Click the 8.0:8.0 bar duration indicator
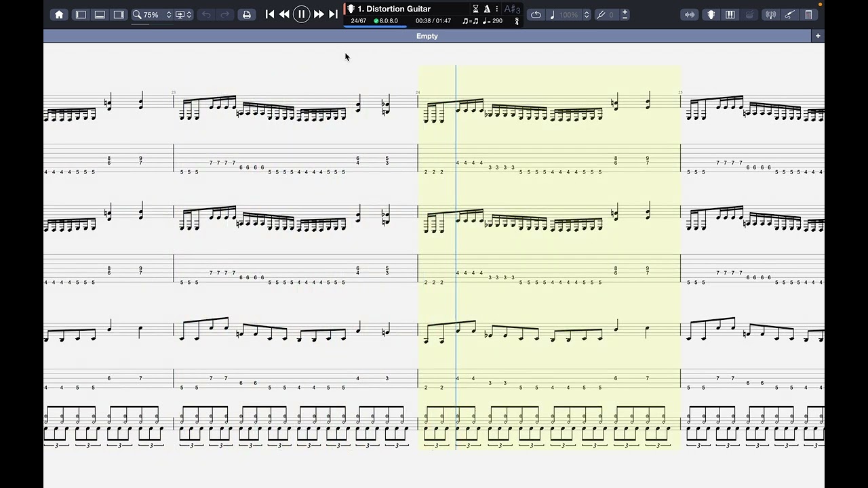Screen dimensions: 868x488 [386, 21]
